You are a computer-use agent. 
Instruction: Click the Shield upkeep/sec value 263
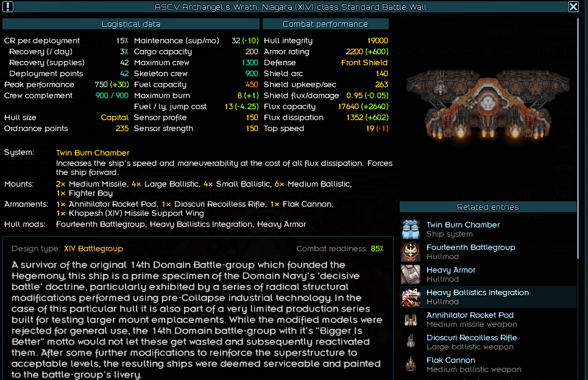[381, 85]
